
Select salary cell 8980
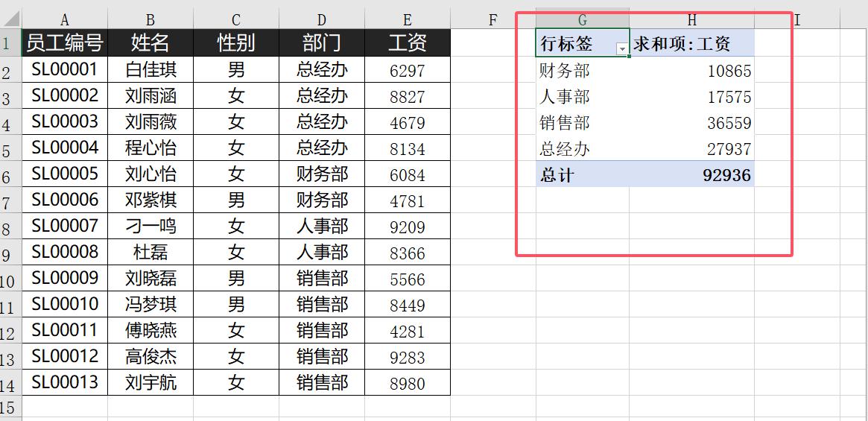[x=408, y=382]
